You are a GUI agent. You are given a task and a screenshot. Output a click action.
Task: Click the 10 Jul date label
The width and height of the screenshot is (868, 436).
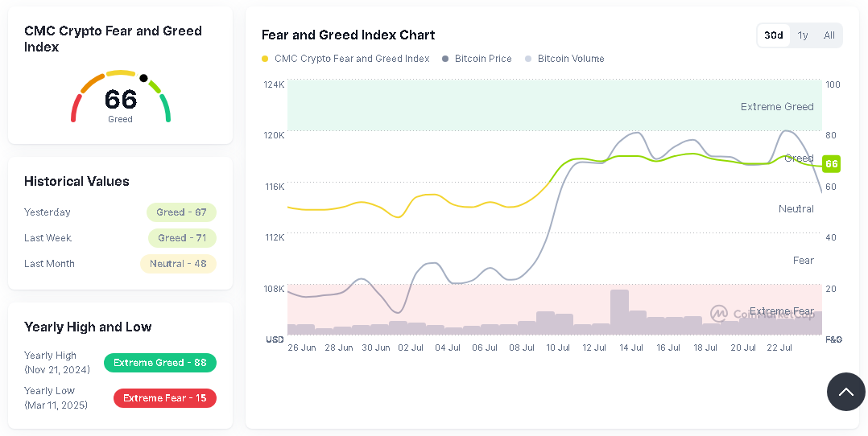pyautogui.click(x=557, y=348)
